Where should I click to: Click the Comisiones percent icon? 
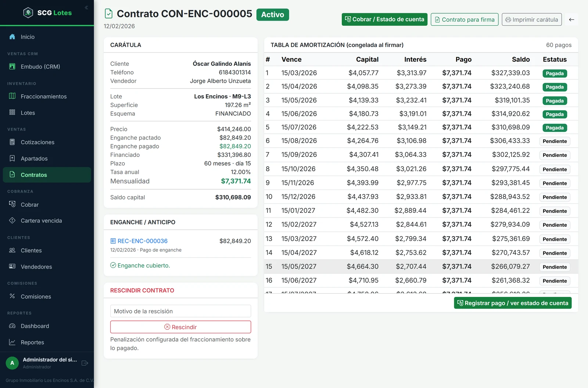[12, 296]
